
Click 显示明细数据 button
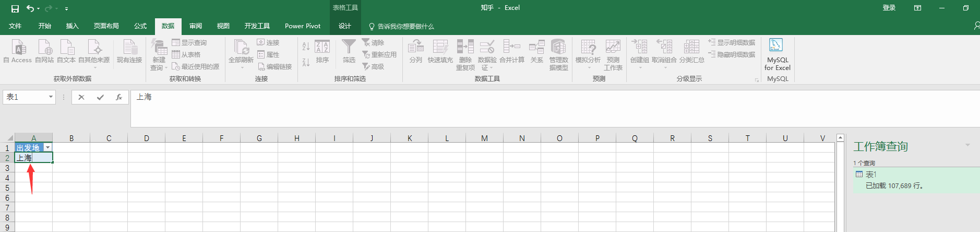(x=732, y=42)
